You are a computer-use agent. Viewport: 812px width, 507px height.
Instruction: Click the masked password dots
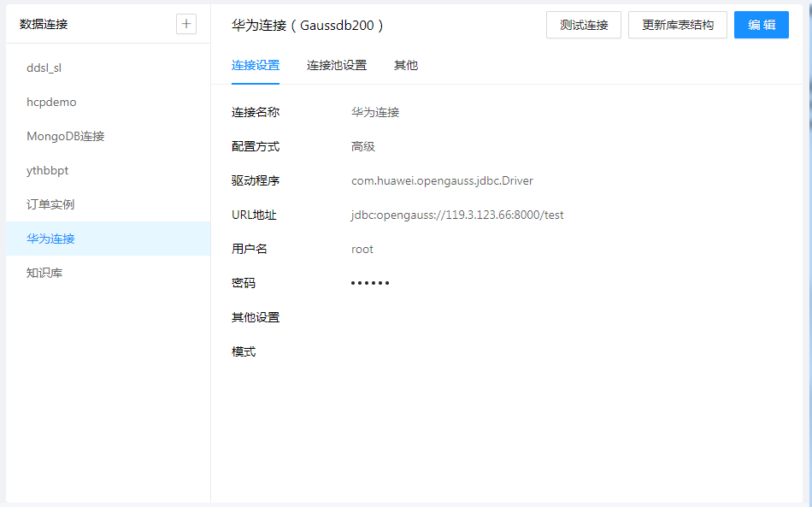[370, 283]
